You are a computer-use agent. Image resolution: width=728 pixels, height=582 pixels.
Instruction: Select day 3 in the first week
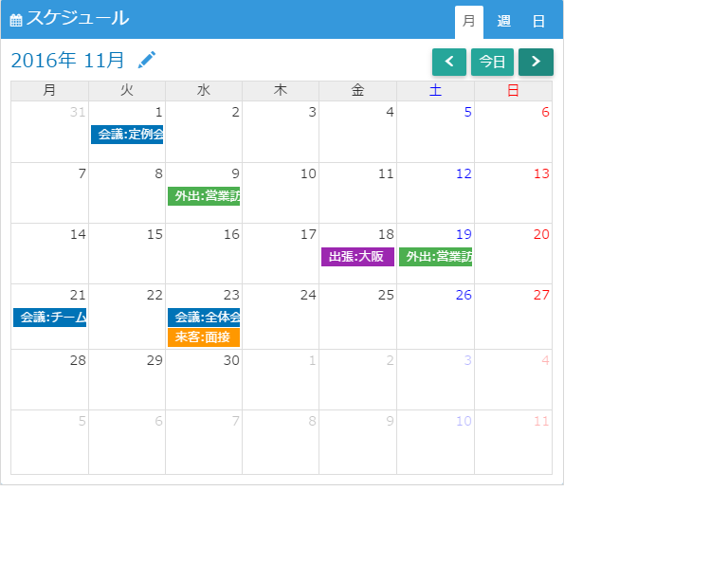(x=281, y=132)
